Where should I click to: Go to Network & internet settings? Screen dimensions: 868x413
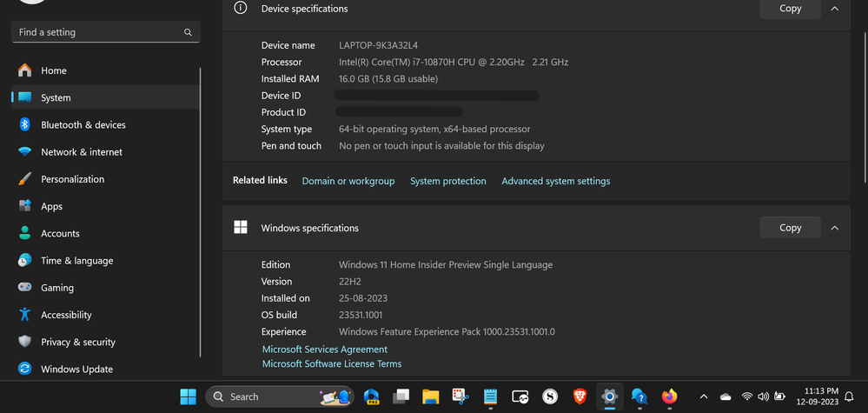tap(105, 151)
